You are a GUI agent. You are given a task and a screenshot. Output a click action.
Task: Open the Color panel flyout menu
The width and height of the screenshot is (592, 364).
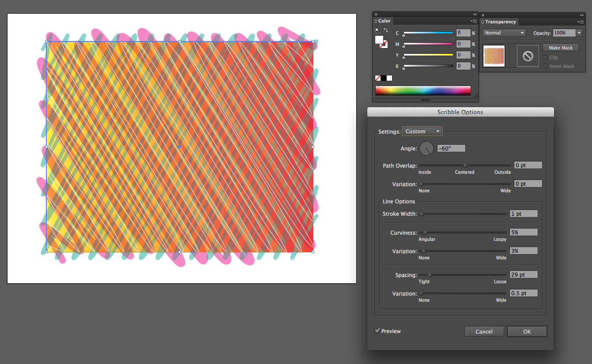(473, 21)
